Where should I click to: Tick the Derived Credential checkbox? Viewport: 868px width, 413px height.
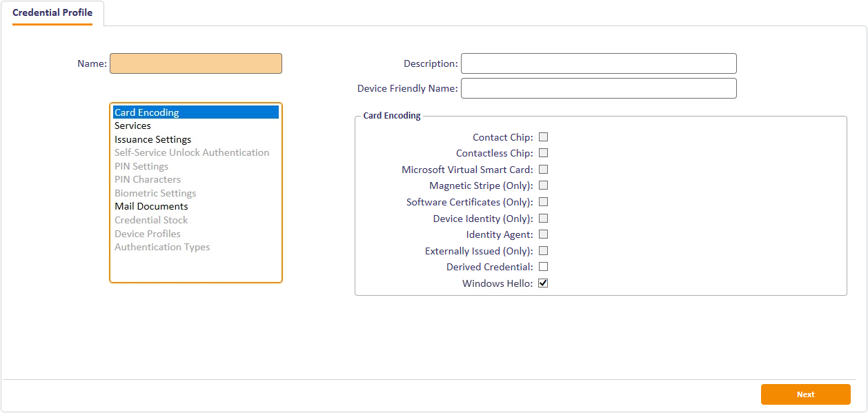tap(543, 267)
